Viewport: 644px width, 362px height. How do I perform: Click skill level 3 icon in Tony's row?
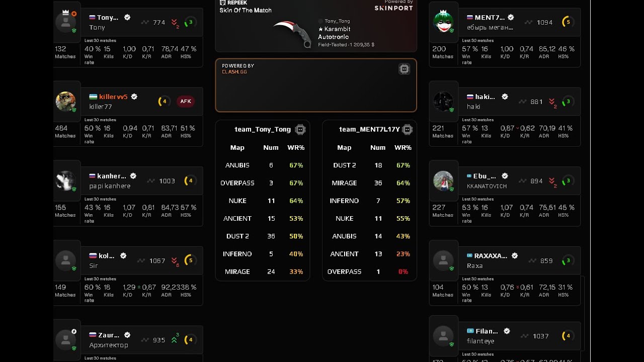pyautogui.click(x=190, y=22)
